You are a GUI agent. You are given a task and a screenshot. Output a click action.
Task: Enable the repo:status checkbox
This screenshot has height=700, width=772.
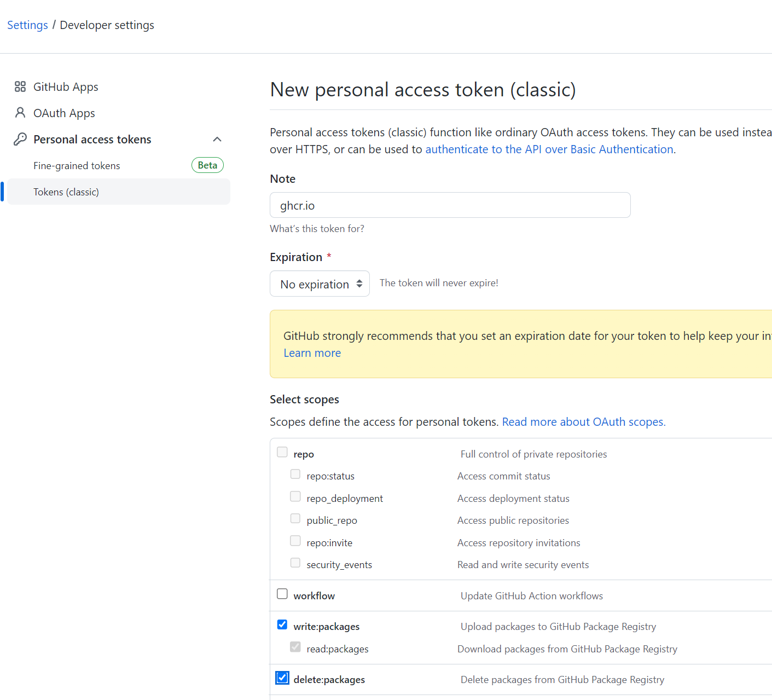(x=295, y=474)
